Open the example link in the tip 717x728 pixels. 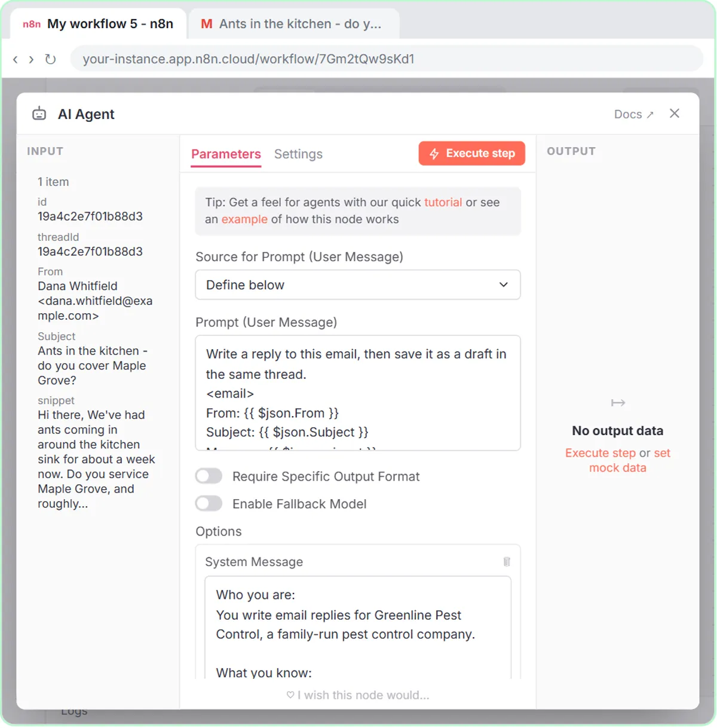click(x=244, y=219)
